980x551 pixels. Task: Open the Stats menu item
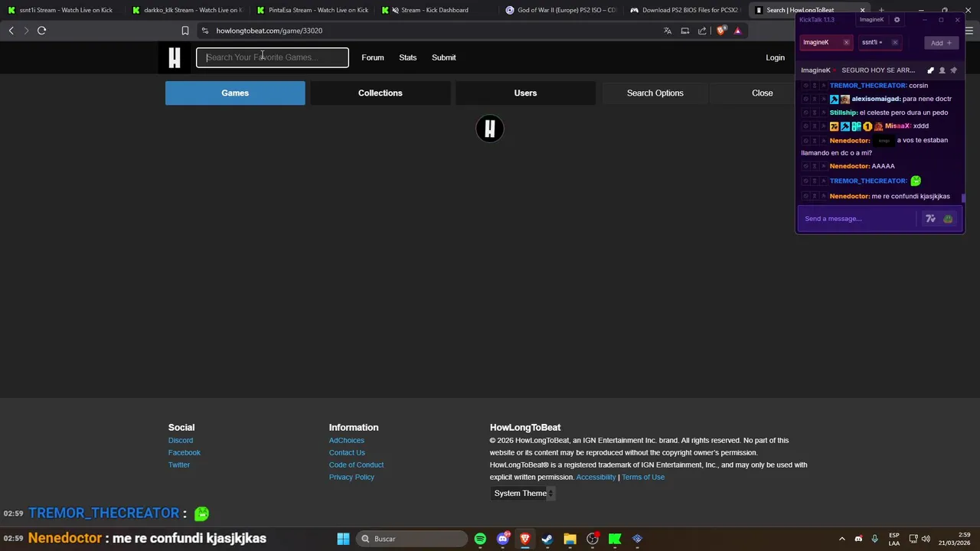click(x=408, y=57)
